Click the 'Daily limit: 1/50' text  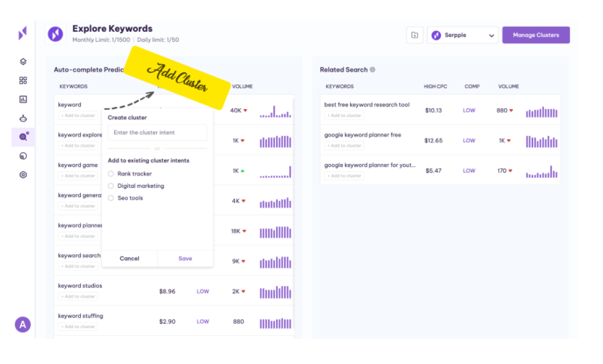pos(158,40)
